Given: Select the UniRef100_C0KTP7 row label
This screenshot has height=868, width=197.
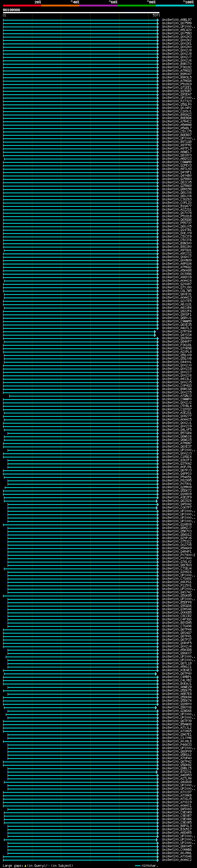Looking at the screenshot, I should click(176, 508).
